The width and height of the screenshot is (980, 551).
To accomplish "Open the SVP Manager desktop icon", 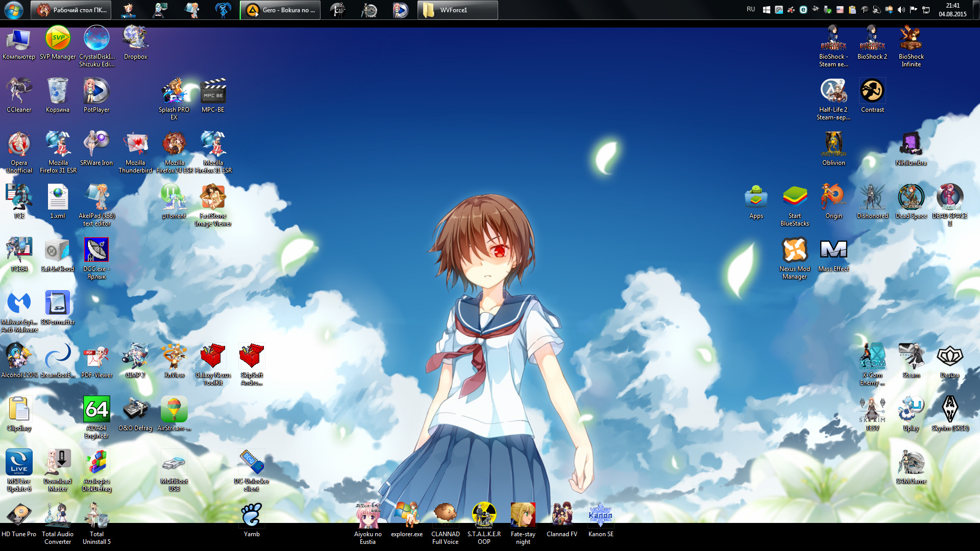I will 58,43.
